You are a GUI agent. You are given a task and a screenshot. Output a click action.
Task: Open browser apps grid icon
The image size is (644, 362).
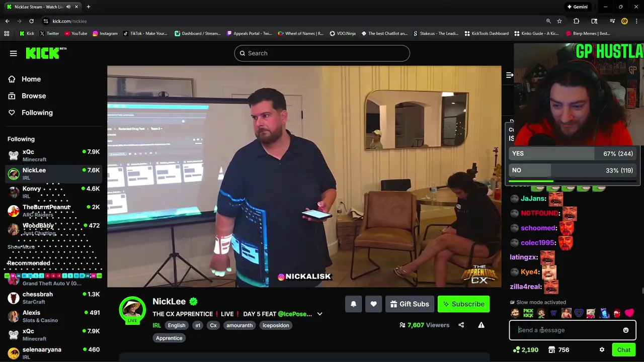pos(7,34)
